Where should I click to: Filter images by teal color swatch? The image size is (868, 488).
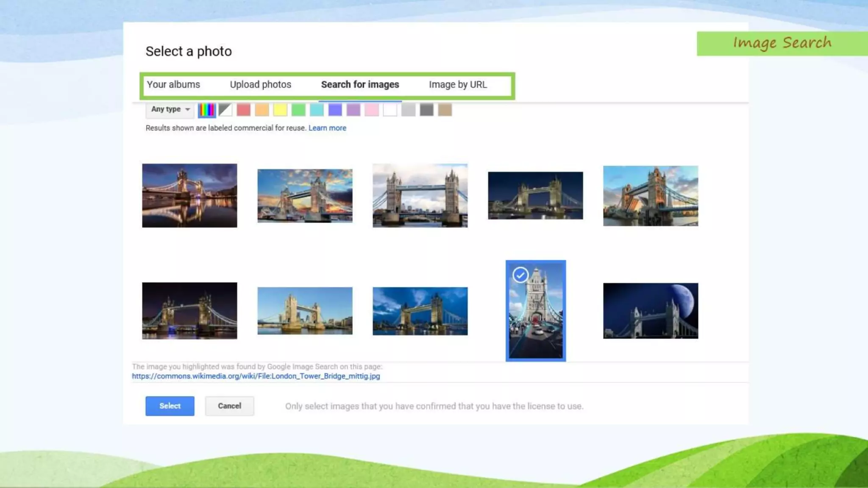point(317,110)
